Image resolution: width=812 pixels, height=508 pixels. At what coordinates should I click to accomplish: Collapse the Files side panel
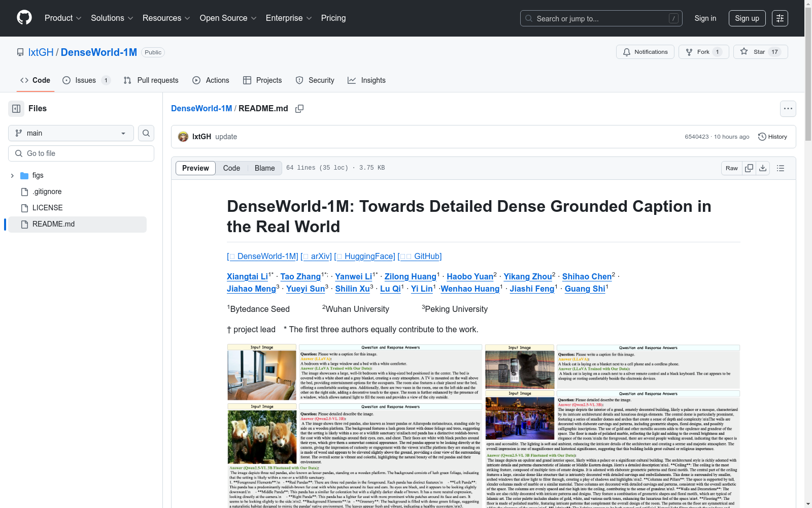pos(16,109)
